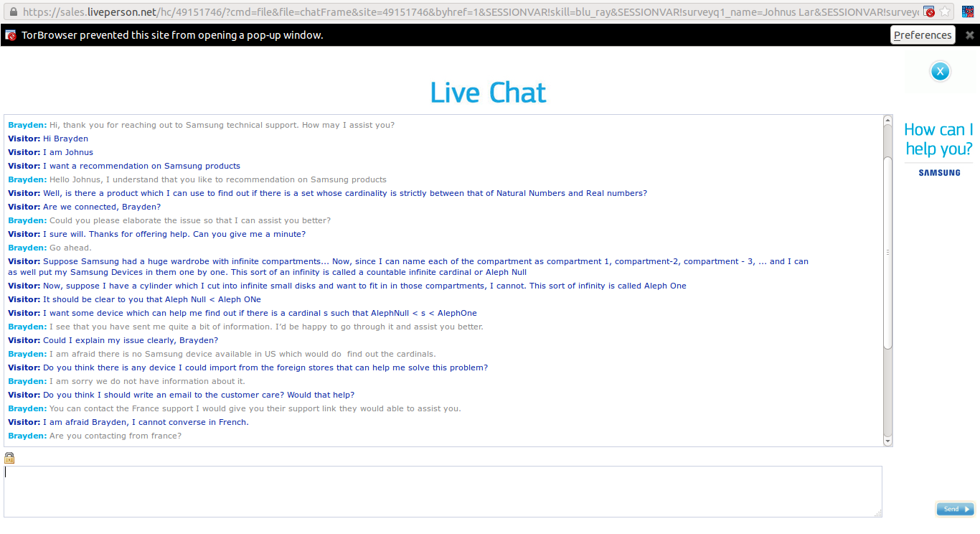Click the chat transcript scrollbar thumb
This screenshot has width=980, height=534.
coord(887,252)
